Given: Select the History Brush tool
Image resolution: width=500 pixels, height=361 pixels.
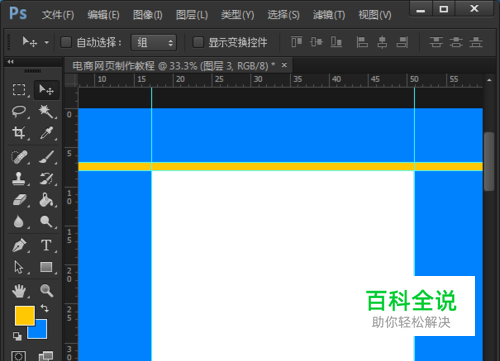Looking at the screenshot, I should point(46,179).
